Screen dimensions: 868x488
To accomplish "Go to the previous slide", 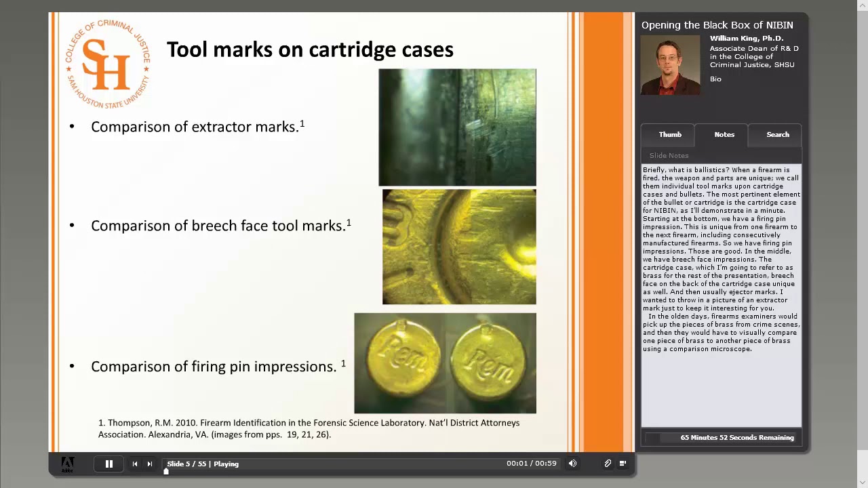I will click(134, 464).
